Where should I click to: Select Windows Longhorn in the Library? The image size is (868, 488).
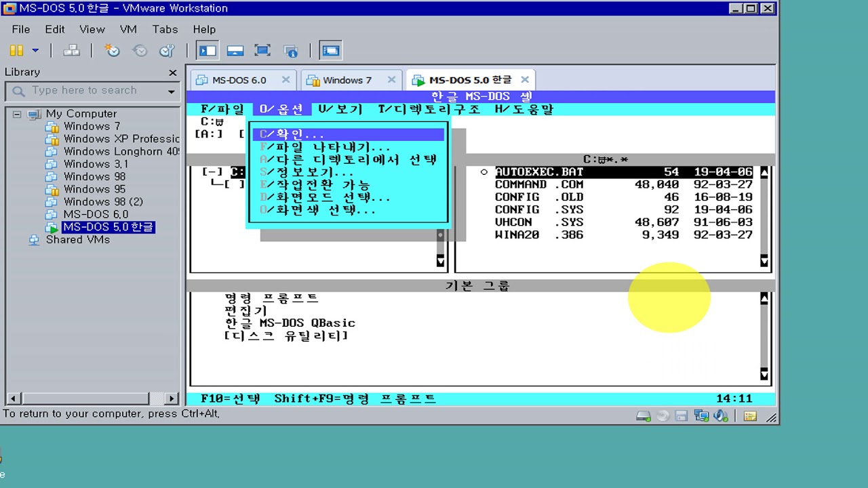pos(121,151)
